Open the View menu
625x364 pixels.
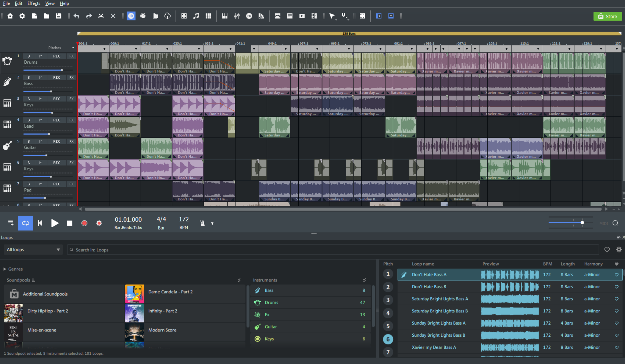(49, 3)
